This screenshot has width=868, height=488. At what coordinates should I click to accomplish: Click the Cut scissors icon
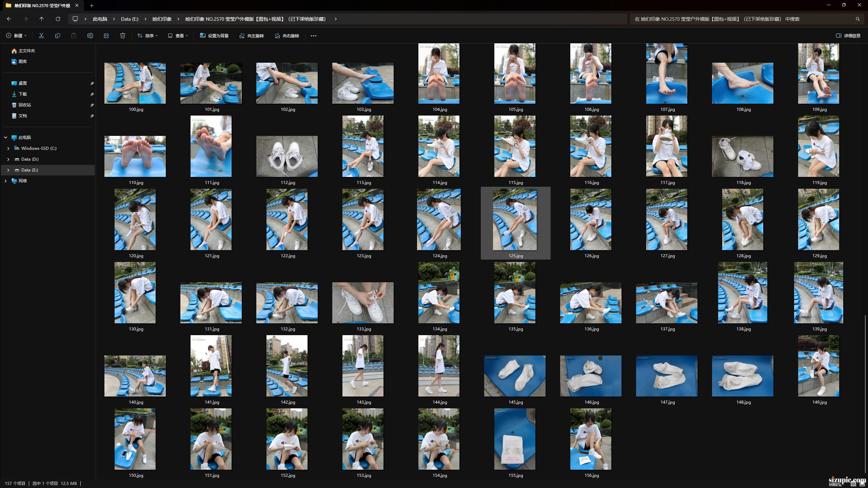click(x=41, y=36)
